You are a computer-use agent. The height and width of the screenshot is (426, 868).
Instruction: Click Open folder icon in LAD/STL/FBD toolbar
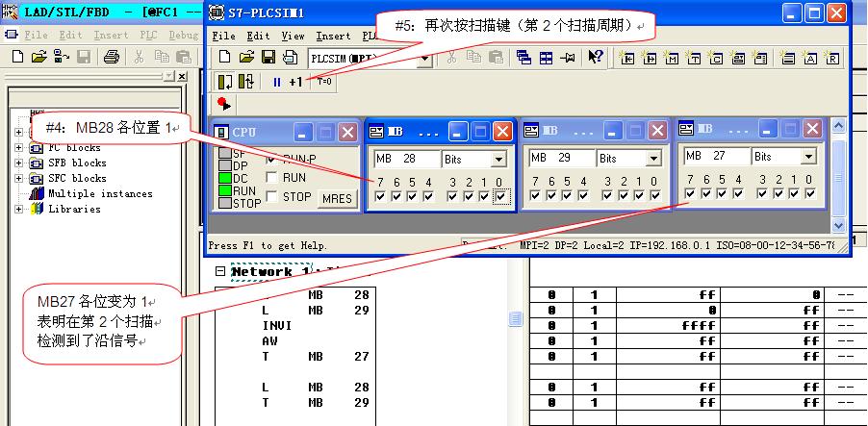[38, 57]
